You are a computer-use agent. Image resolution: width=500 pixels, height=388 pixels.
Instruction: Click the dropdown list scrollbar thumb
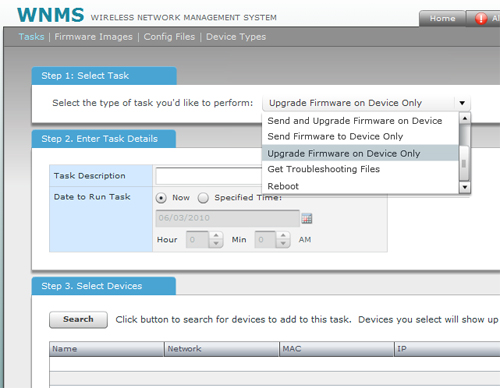[x=464, y=163]
